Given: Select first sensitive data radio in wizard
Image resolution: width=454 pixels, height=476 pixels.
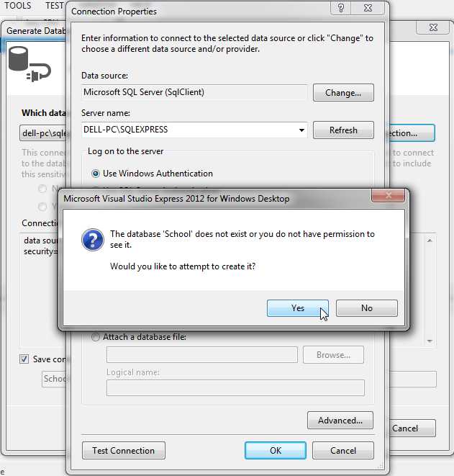Looking at the screenshot, I should 42,189.
